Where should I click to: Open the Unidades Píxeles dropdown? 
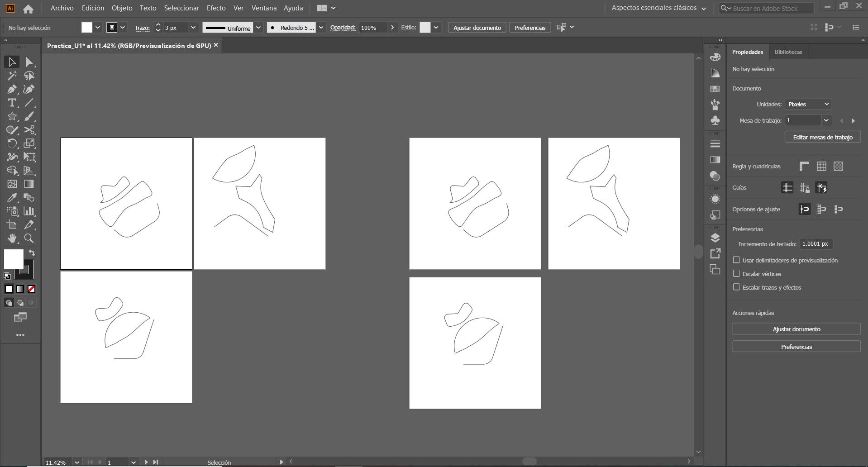(x=808, y=104)
